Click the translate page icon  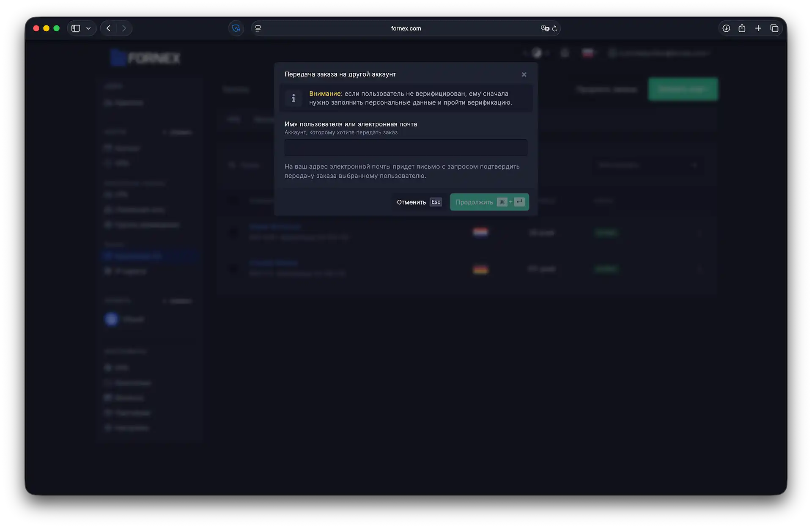pos(545,28)
